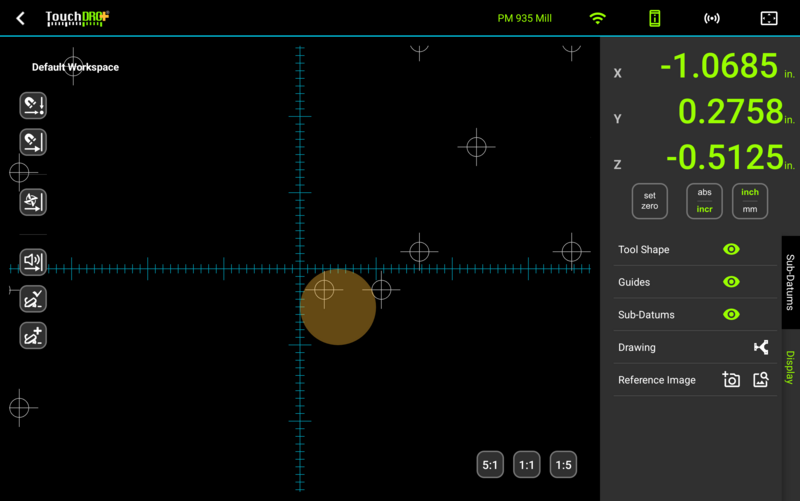
Task: Select the Display side tab
Action: (x=790, y=367)
